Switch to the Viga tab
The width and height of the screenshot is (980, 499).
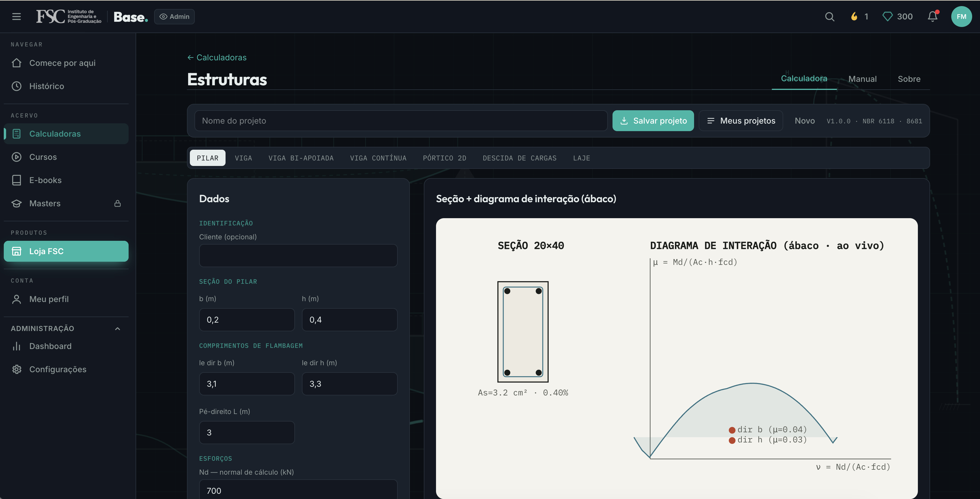tap(244, 158)
